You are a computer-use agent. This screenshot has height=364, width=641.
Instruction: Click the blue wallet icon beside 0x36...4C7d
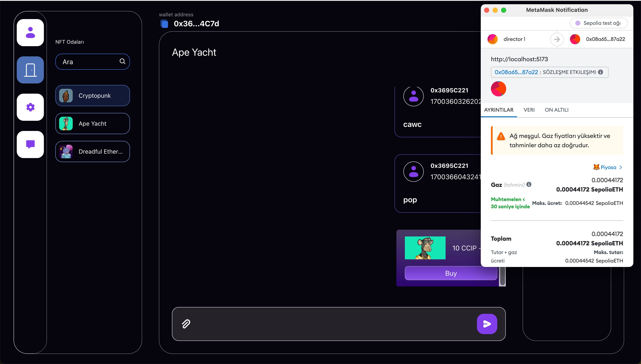pos(164,24)
